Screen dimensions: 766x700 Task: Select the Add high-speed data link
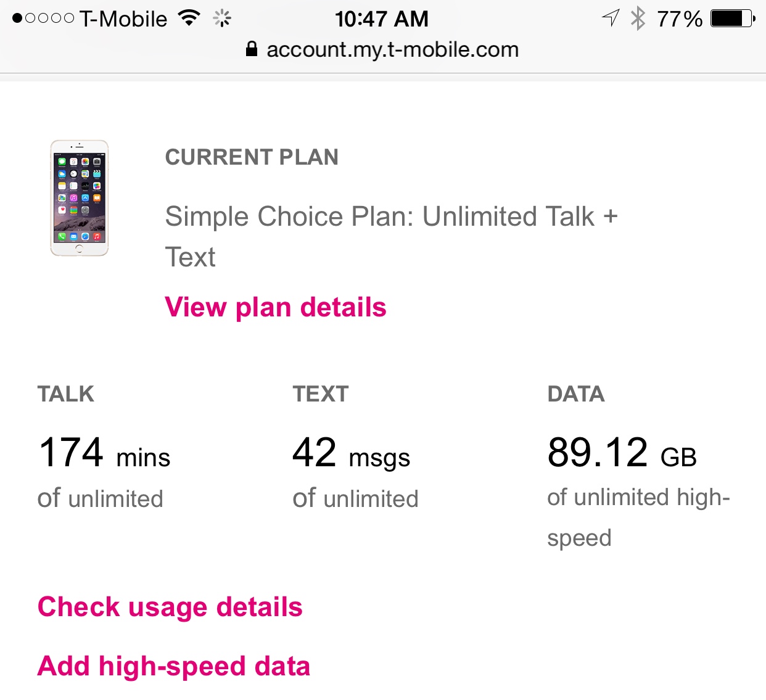point(173,667)
